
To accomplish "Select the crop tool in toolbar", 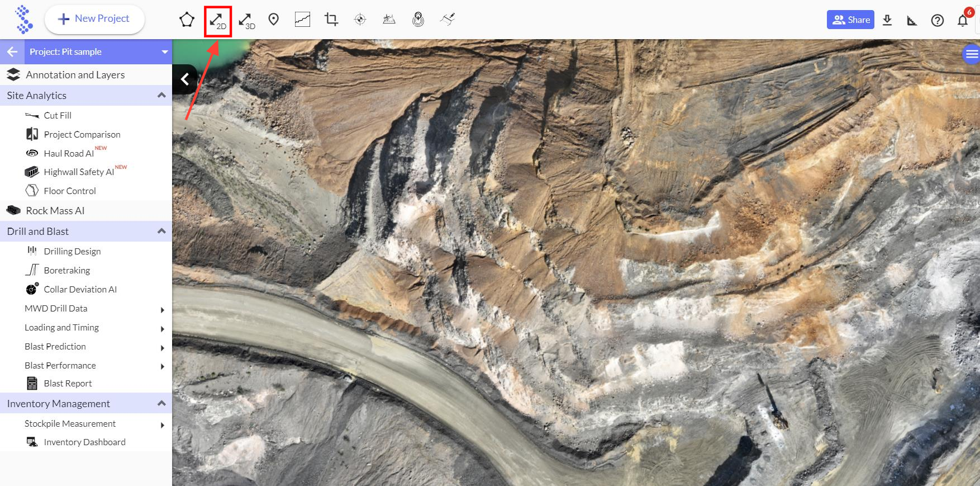I will [331, 20].
